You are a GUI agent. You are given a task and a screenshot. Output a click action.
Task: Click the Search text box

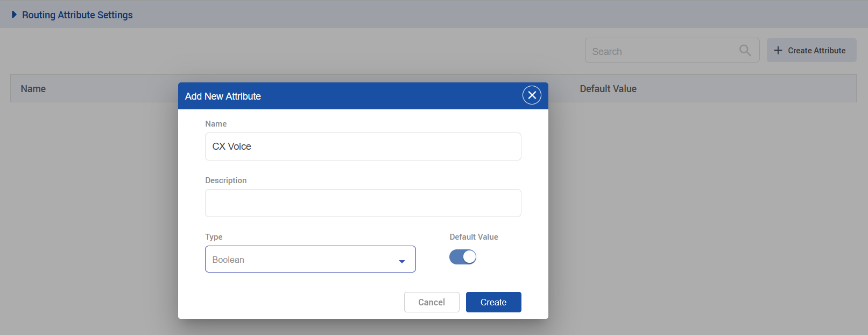662,51
